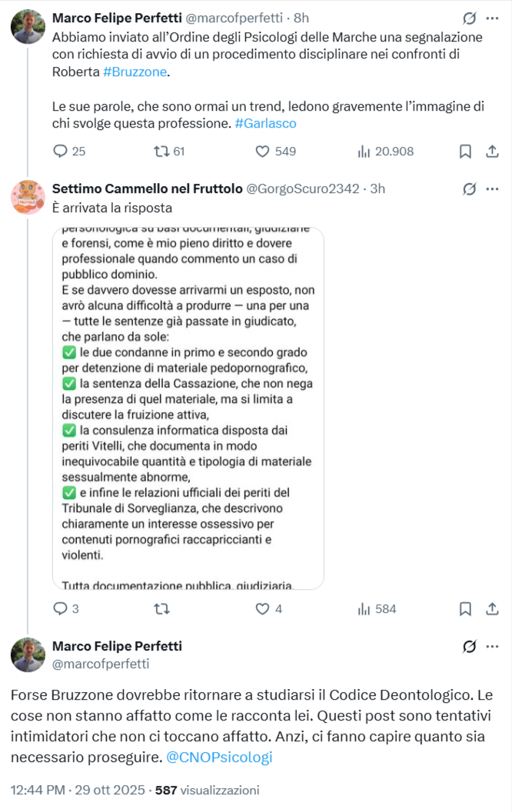Open Settimo Cammello nel Fruttolo's profile avatar
The height and width of the screenshot is (812, 512).
(28, 197)
